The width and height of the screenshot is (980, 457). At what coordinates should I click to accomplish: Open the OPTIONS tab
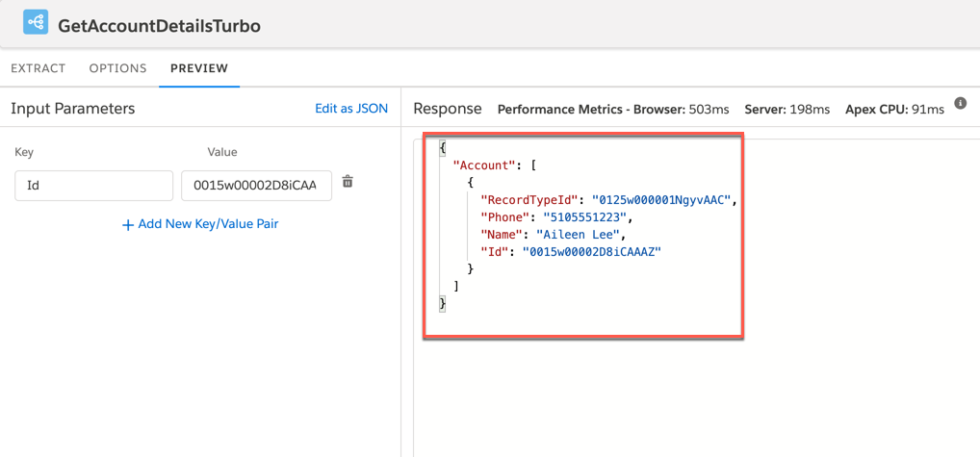click(x=117, y=68)
